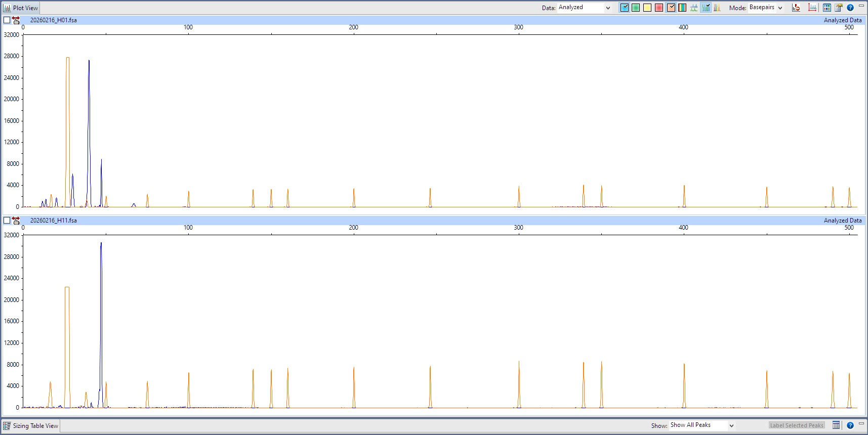The height and width of the screenshot is (435, 868).
Task: Click the all-dyes multicolor stripes icon
Action: 682,8
